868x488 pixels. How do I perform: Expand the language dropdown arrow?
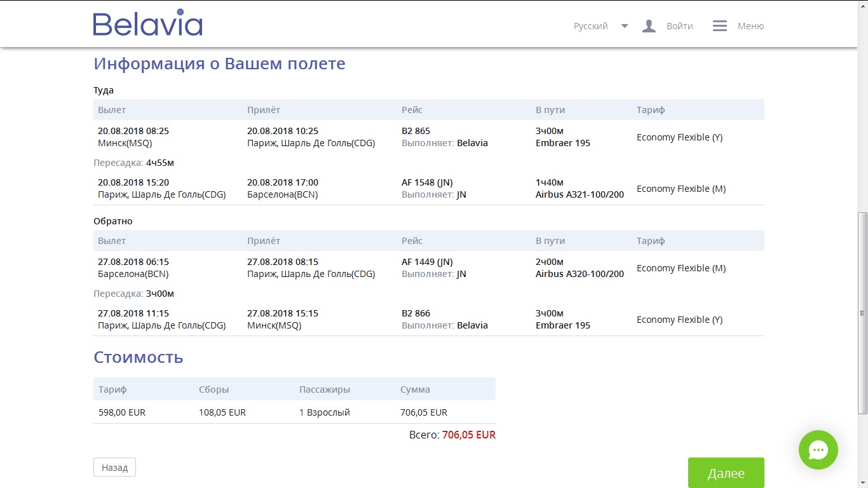[625, 26]
